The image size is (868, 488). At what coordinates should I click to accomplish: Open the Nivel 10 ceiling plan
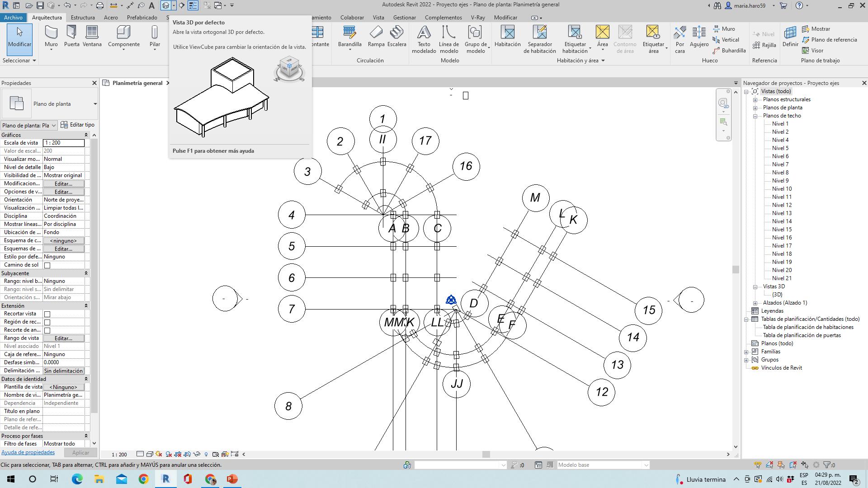[782, 189]
